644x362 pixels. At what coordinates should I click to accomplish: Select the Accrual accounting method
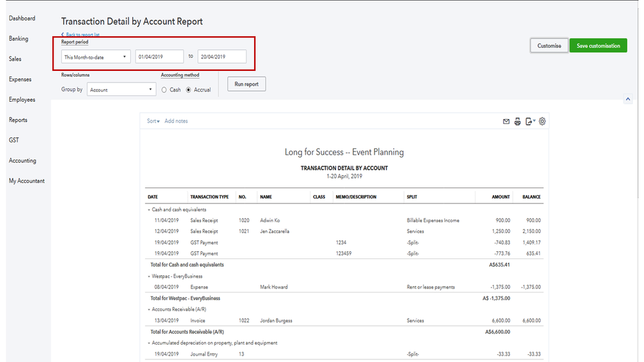[x=189, y=90]
